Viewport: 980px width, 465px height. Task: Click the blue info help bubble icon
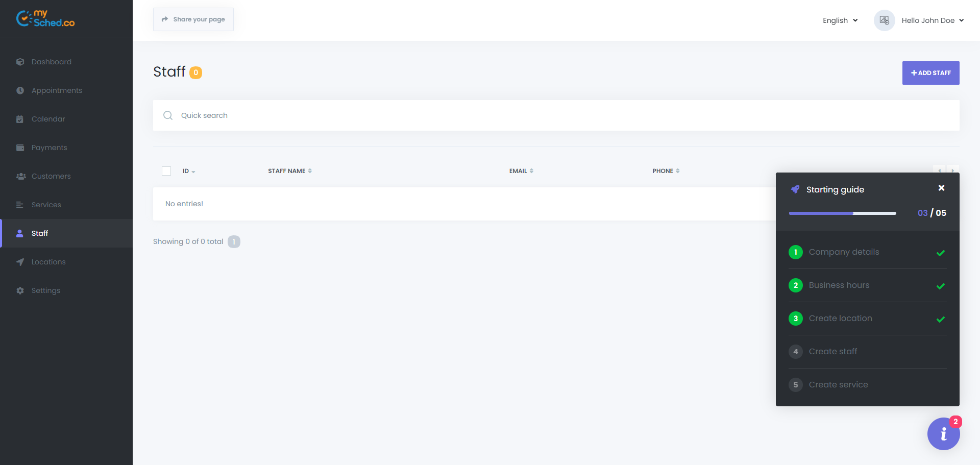tap(943, 434)
